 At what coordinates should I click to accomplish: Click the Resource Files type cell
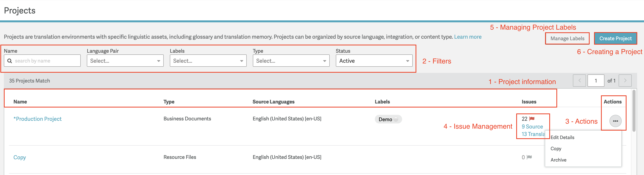click(180, 157)
